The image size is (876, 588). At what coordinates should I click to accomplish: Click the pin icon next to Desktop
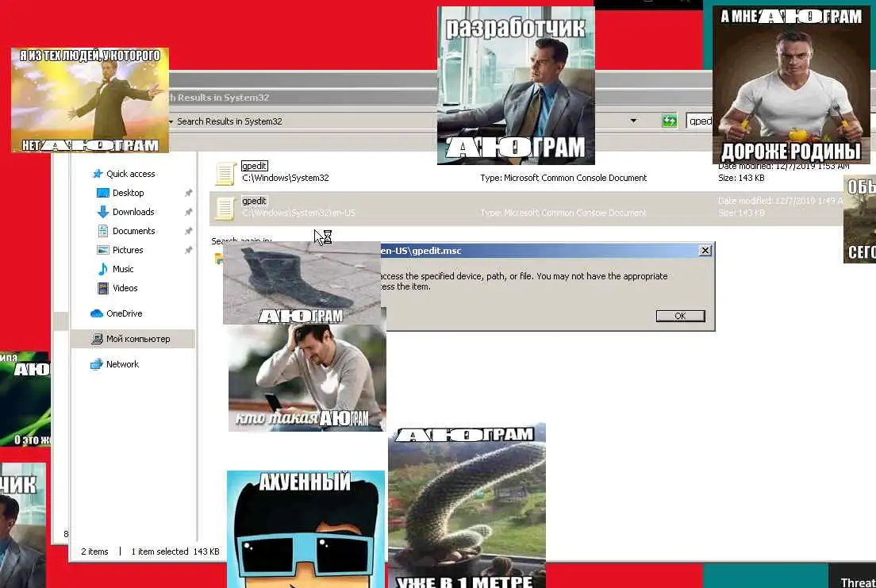tap(189, 193)
